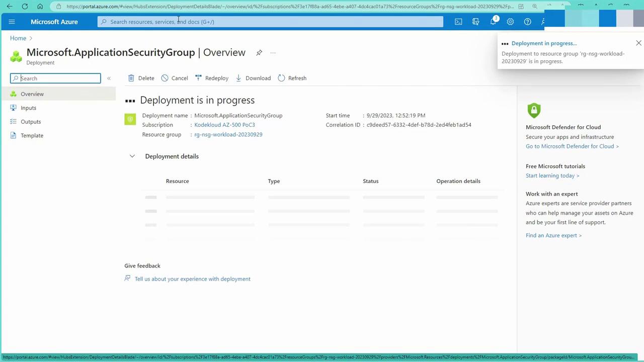Viewport: 644px width, 362px height.
Task: Open the Kodekloud AZ-500 PoC3 subscription link
Action: (224, 125)
